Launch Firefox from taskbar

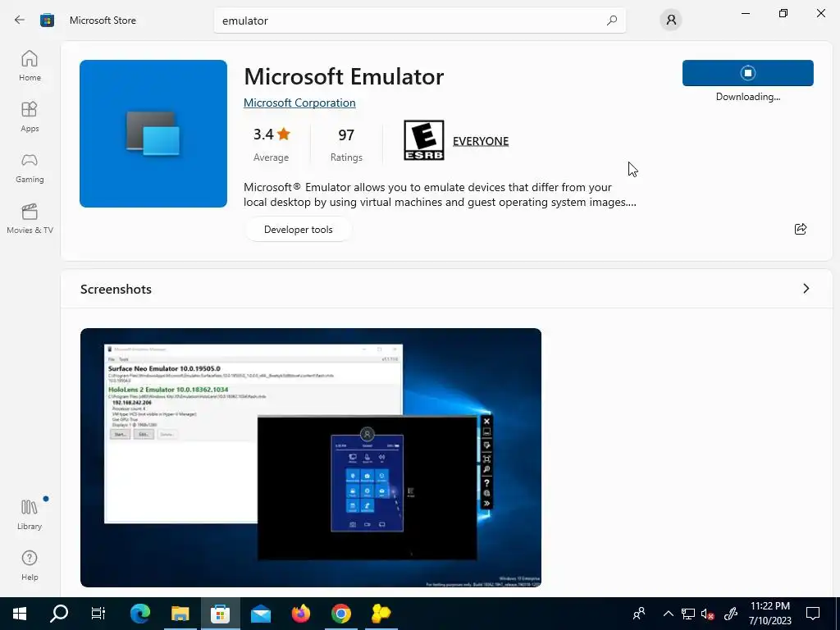coord(300,614)
